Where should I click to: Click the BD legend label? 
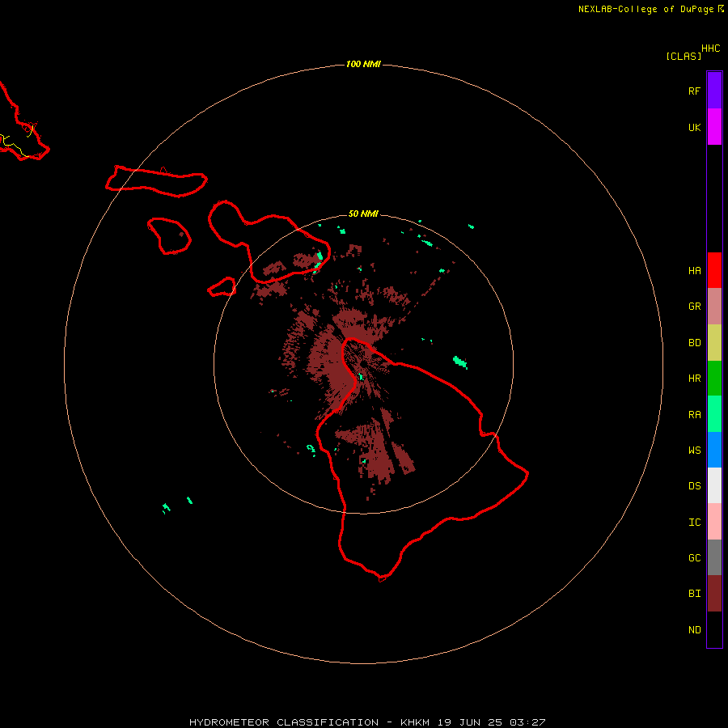pyautogui.click(x=694, y=343)
